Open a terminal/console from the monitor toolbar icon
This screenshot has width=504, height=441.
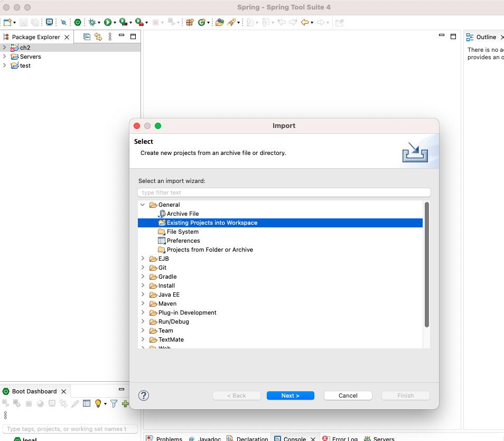pyautogui.click(x=49, y=22)
